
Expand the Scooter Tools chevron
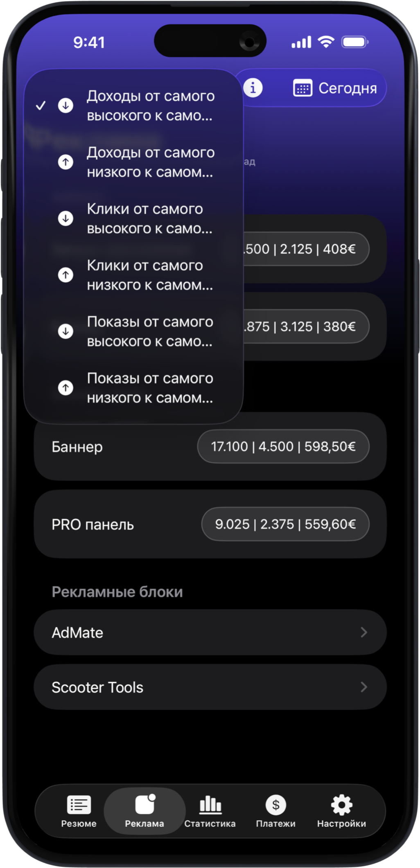tap(364, 687)
